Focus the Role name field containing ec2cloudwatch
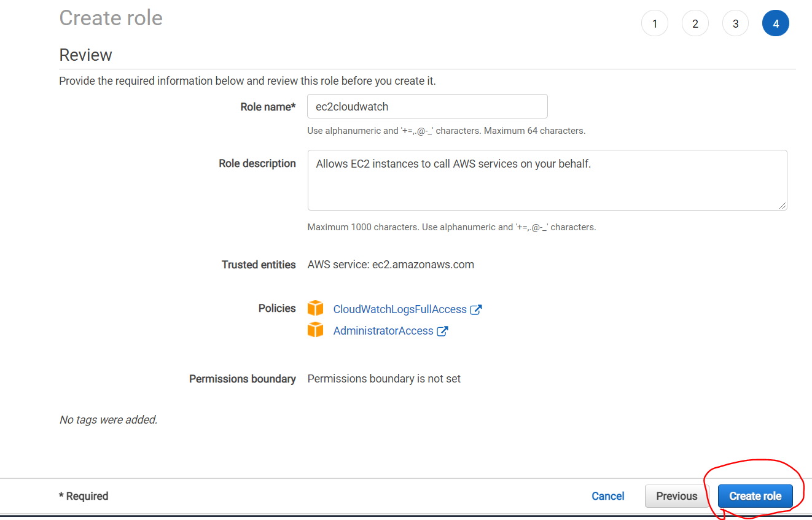 click(427, 106)
